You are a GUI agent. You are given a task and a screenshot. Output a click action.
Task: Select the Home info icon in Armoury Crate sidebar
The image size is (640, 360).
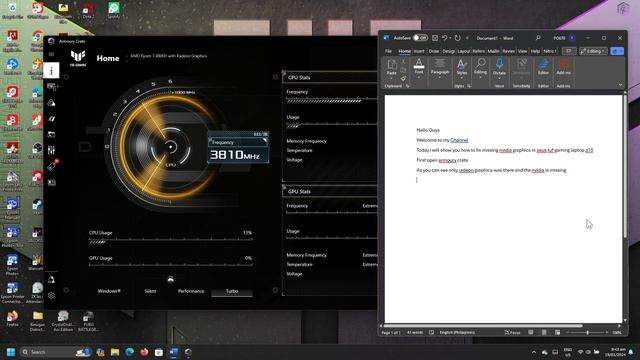click(x=51, y=71)
